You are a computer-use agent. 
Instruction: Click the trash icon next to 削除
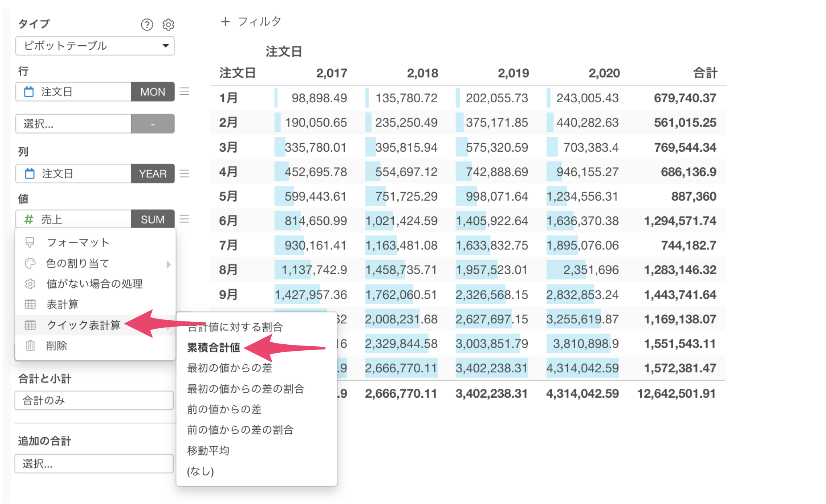tap(31, 345)
